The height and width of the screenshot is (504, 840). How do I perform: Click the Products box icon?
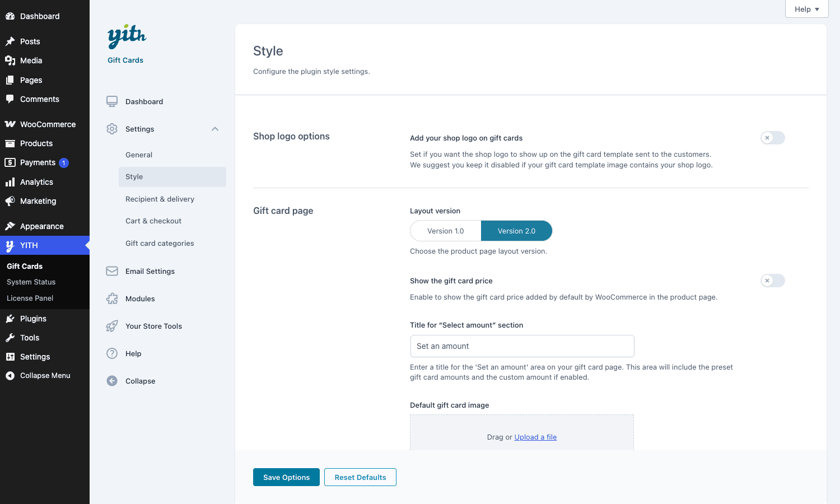10,143
